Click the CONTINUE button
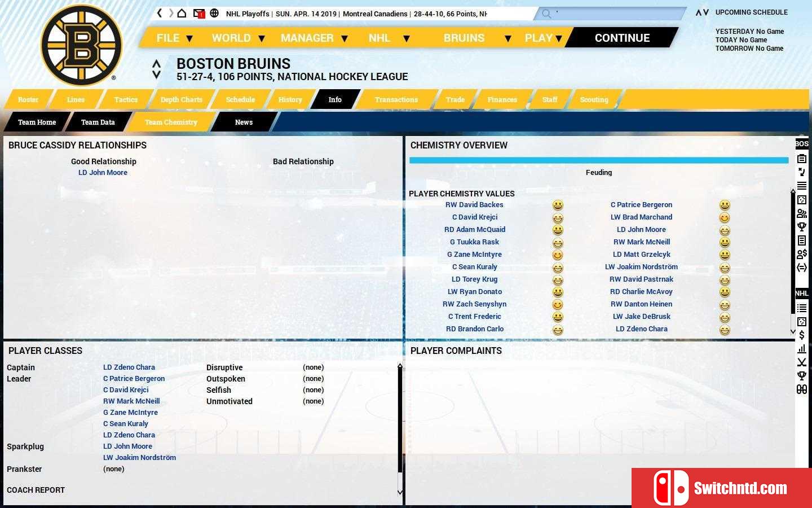This screenshot has width=812, height=508. click(622, 38)
